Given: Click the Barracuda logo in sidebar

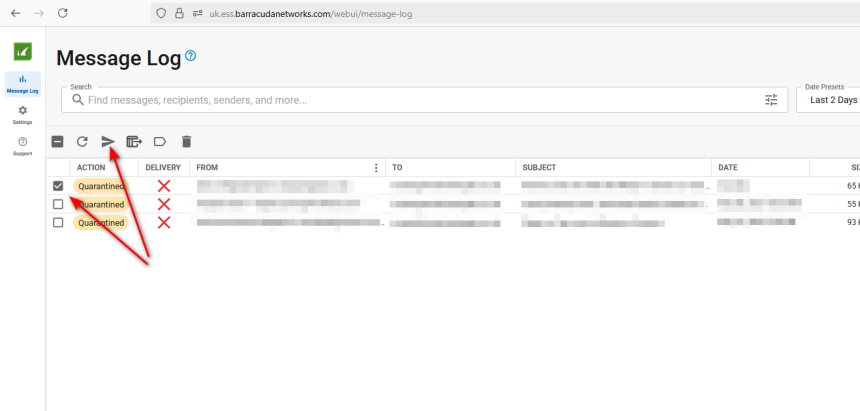Looking at the screenshot, I should click(22, 52).
